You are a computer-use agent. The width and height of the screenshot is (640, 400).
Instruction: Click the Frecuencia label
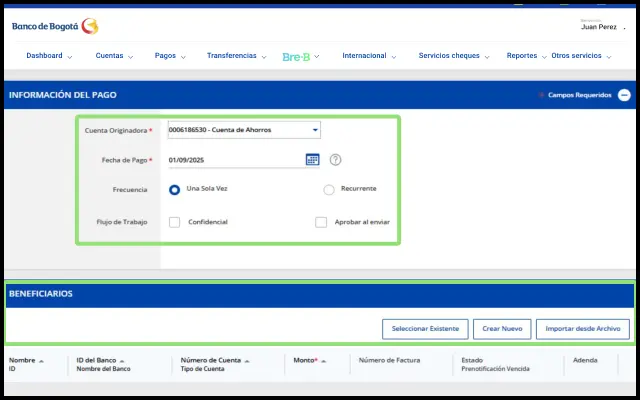(x=130, y=190)
